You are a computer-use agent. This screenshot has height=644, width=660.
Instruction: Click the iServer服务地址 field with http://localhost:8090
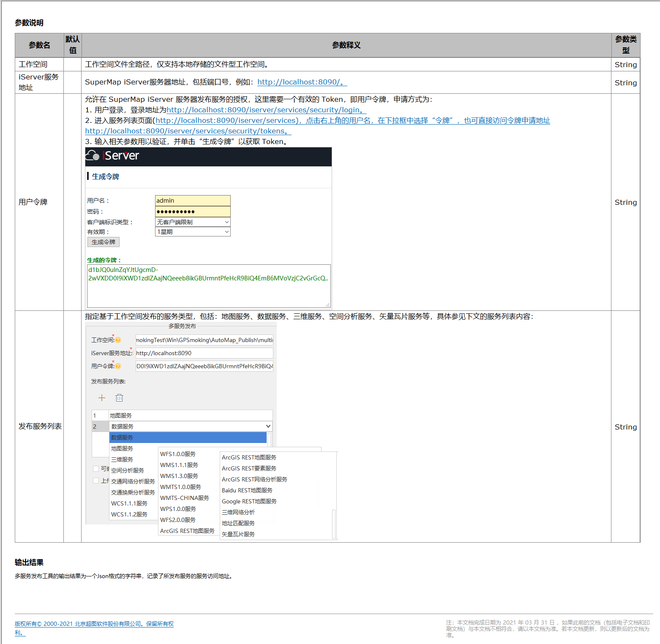[x=205, y=353]
